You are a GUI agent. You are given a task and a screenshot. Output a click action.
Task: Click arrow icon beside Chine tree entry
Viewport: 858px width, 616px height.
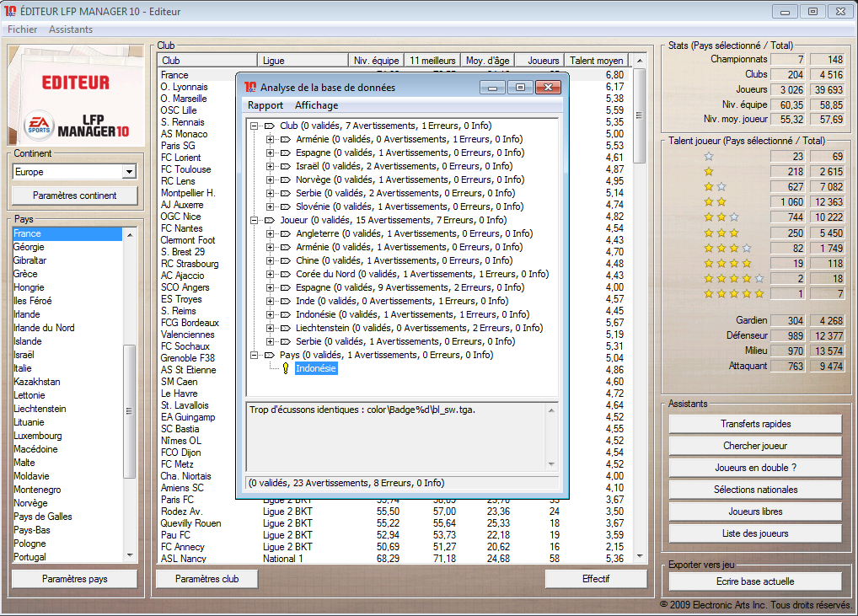click(285, 261)
